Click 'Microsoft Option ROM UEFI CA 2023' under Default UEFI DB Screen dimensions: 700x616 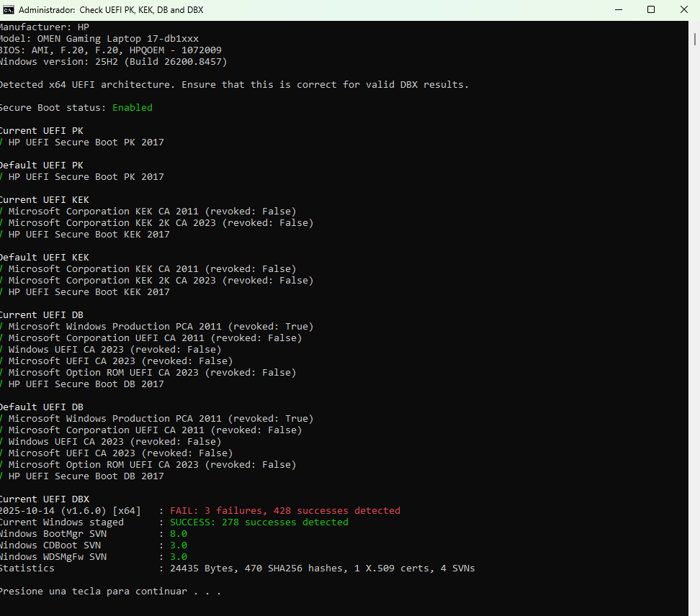point(103,464)
